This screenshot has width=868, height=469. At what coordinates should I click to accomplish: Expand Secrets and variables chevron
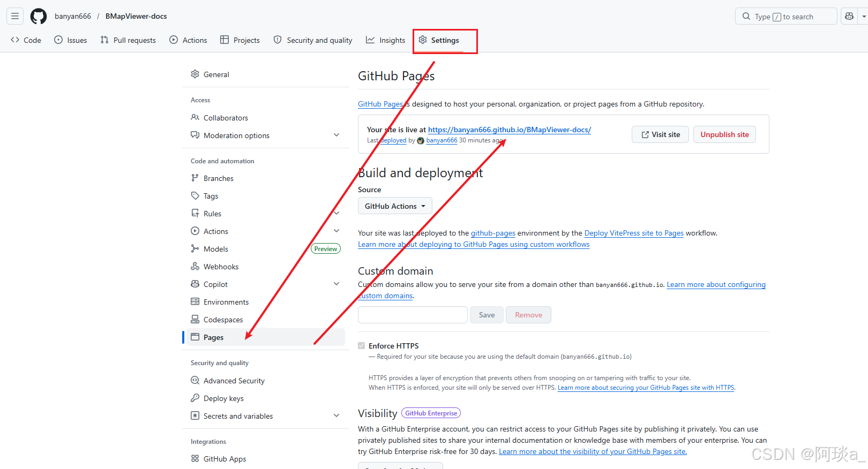(336, 415)
